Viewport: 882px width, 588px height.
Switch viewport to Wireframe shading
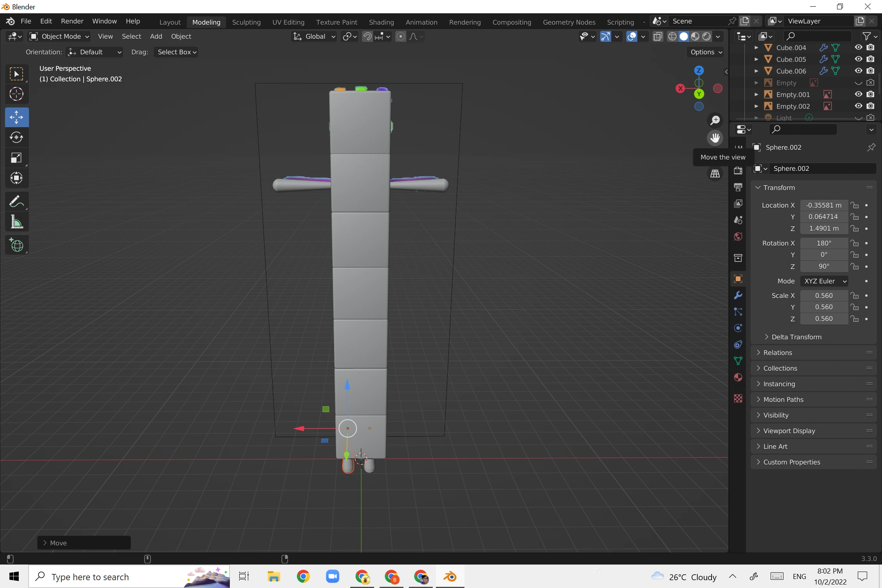[672, 36]
